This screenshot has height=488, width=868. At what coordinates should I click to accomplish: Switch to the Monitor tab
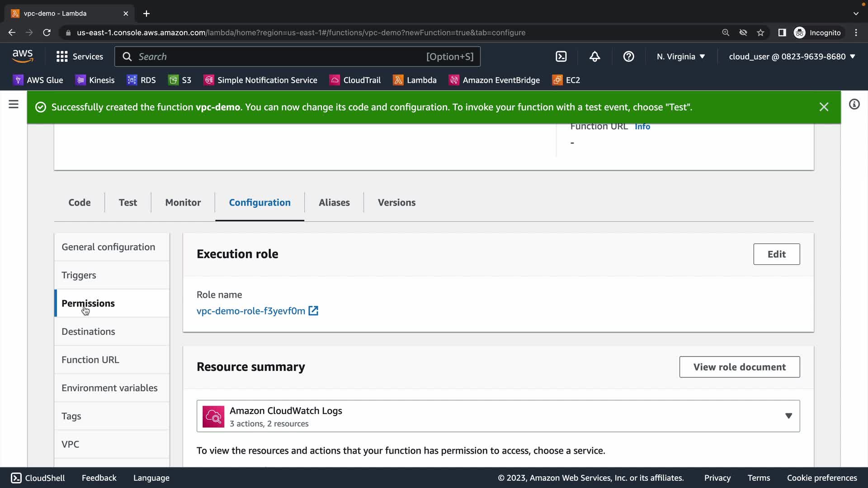coord(183,202)
